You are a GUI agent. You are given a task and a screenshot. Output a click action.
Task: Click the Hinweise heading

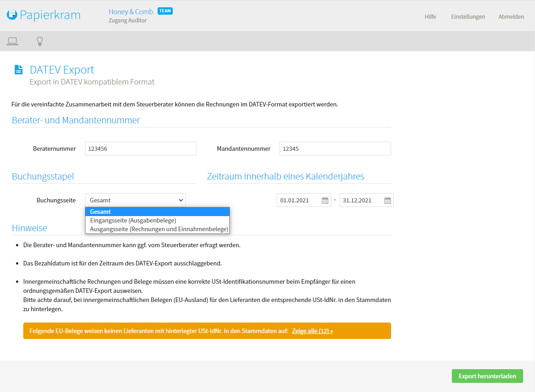tap(30, 228)
